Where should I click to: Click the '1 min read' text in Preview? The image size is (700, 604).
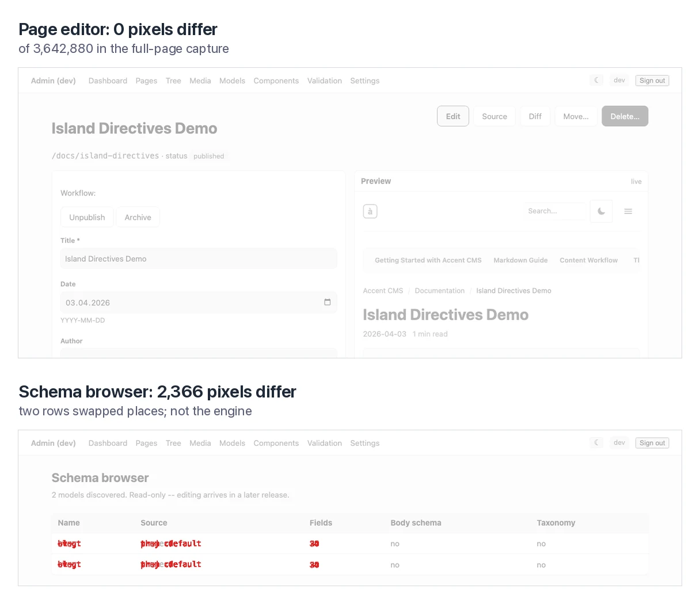[x=430, y=334]
